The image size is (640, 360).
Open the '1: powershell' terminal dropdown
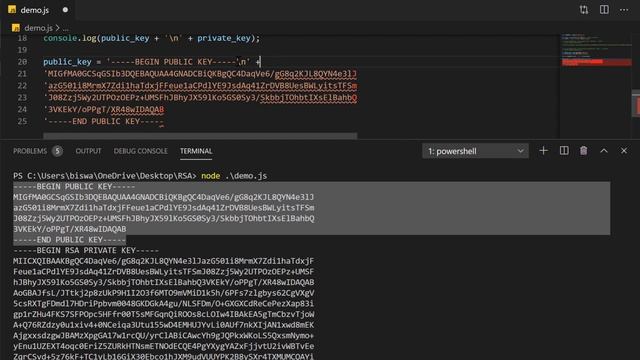tap(475, 151)
